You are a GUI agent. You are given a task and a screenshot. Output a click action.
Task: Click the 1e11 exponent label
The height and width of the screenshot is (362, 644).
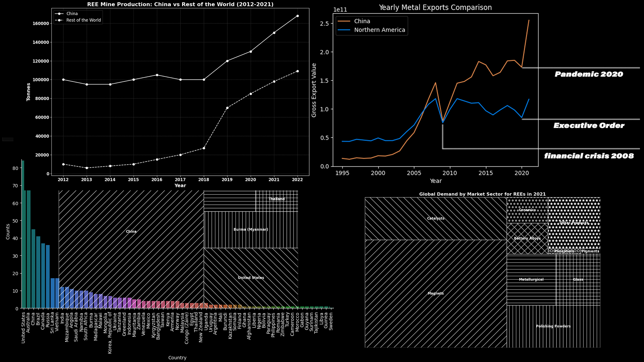point(340,10)
